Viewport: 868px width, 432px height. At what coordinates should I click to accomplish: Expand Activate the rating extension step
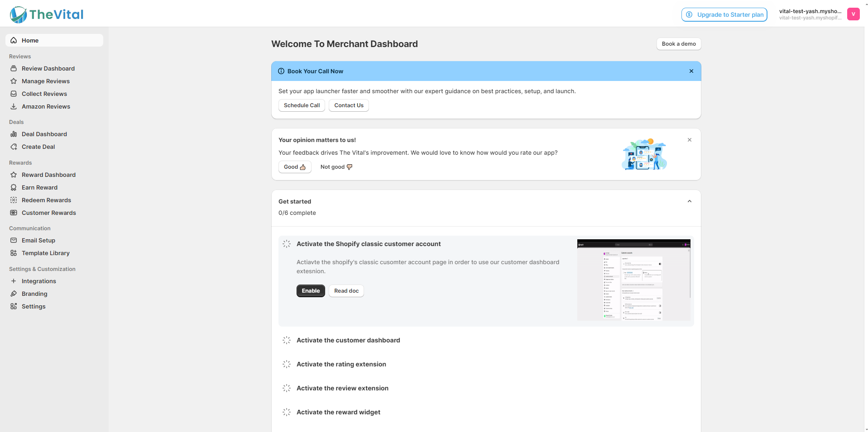click(341, 364)
